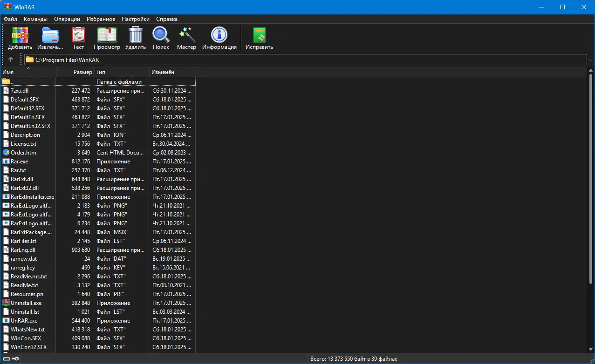The width and height of the screenshot is (595, 364).
Task: Click the Удалить trash bin icon
Action: 136,39
